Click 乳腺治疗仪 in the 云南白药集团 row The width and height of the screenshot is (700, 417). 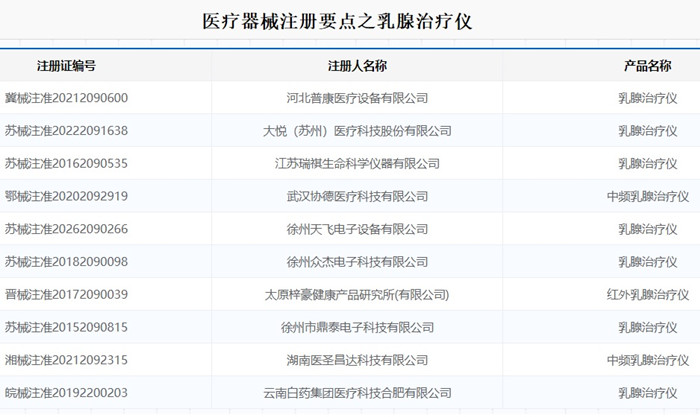(647, 393)
